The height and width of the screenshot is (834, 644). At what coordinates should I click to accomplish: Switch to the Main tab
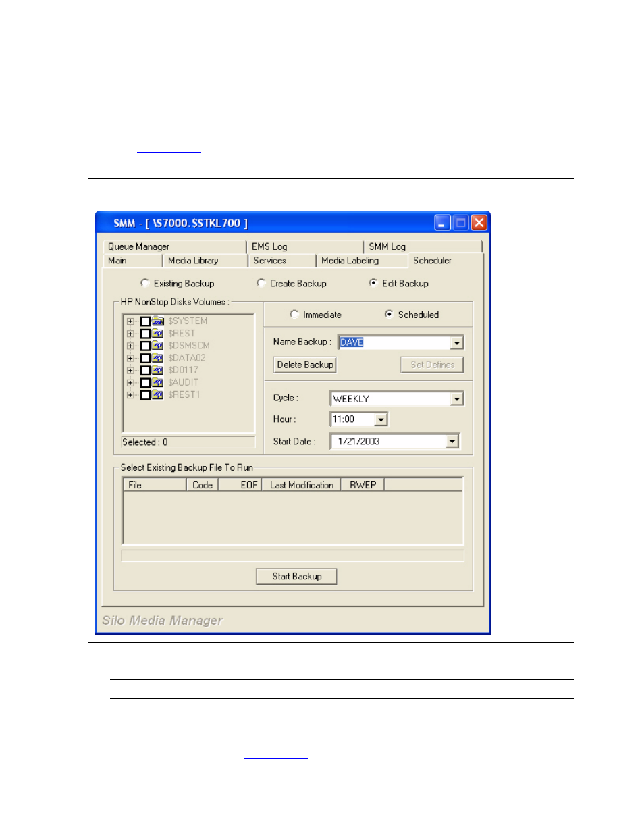pos(132,261)
